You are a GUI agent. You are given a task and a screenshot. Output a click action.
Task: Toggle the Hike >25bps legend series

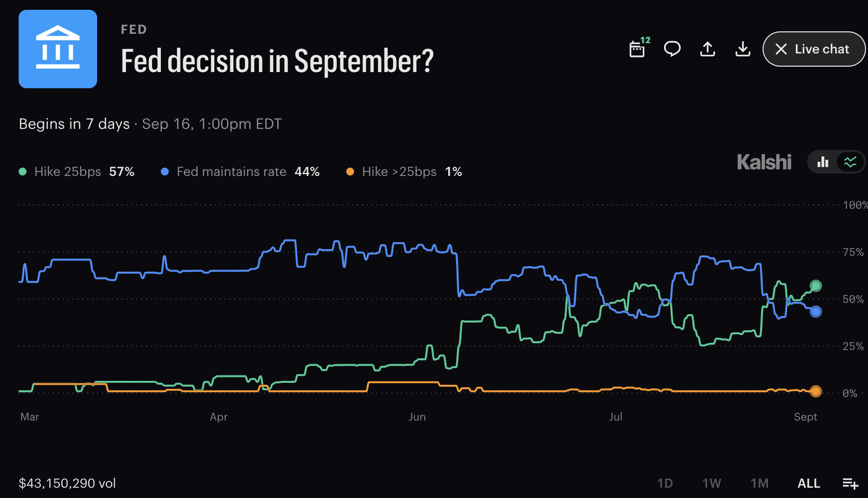(404, 172)
